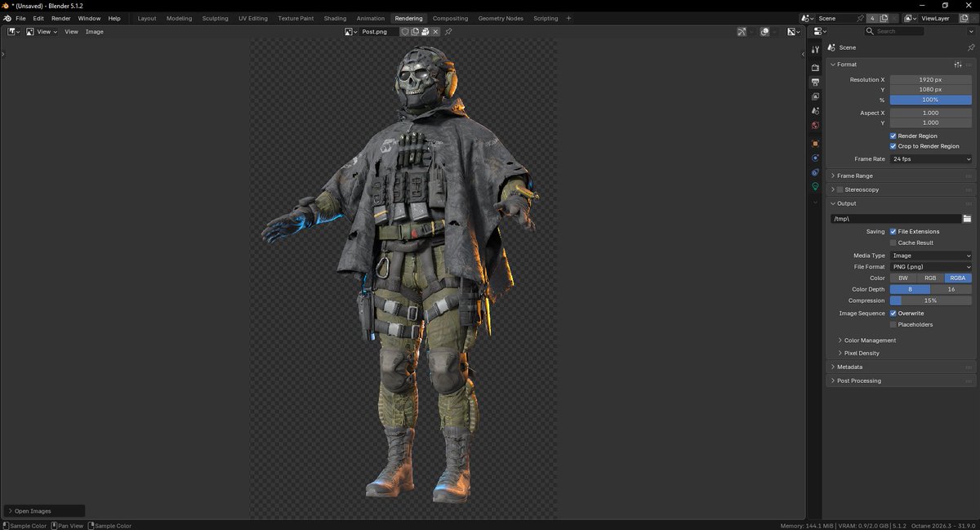Toggle fake user shield icon for Post.png
This screenshot has width=980, height=530.
[x=405, y=31]
